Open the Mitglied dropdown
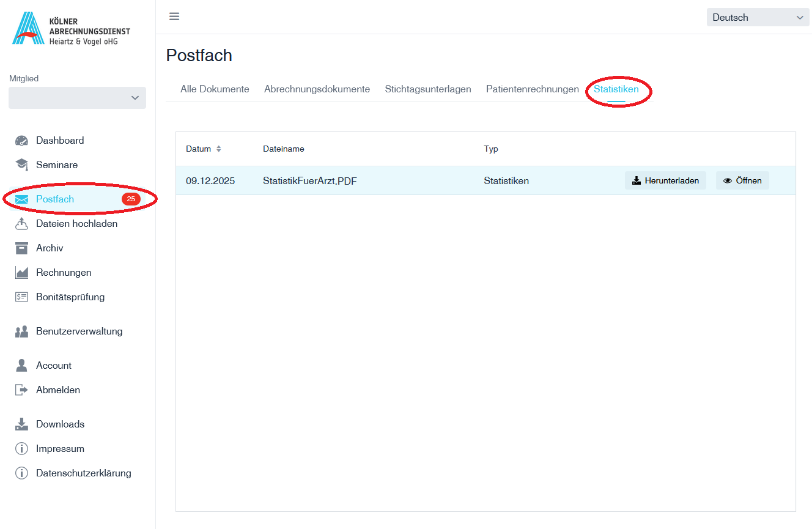 77,98
